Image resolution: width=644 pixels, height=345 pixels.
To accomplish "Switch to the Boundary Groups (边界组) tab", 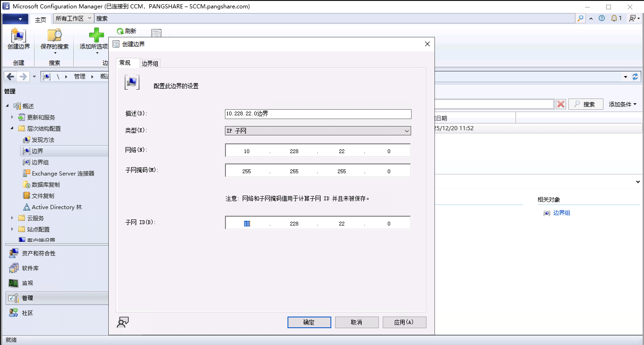I will [150, 63].
